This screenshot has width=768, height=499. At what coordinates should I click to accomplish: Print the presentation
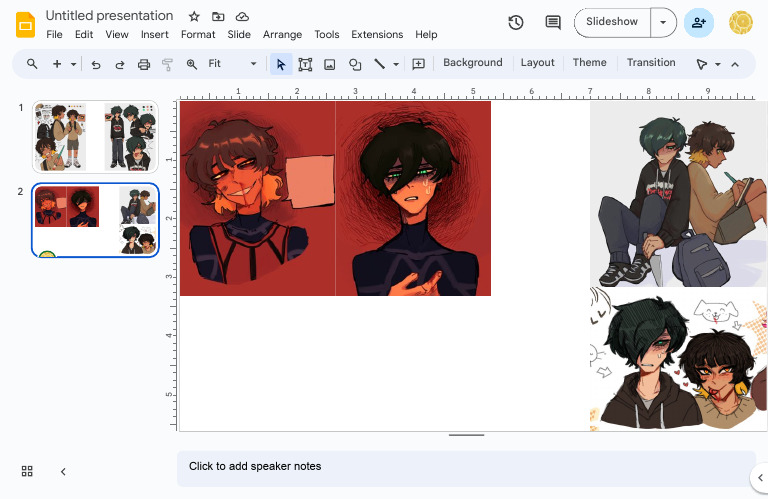[144, 64]
